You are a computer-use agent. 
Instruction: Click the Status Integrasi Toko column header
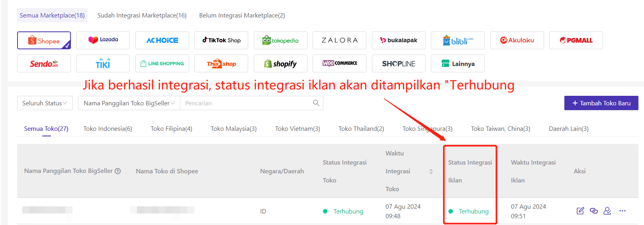[345, 171]
